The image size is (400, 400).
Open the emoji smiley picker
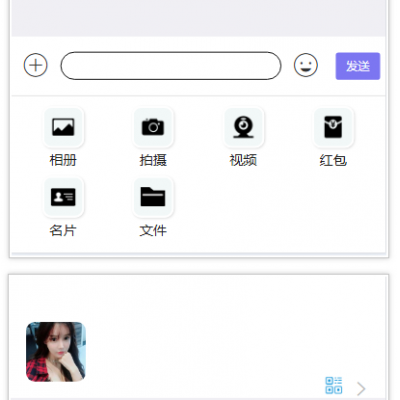tap(306, 65)
